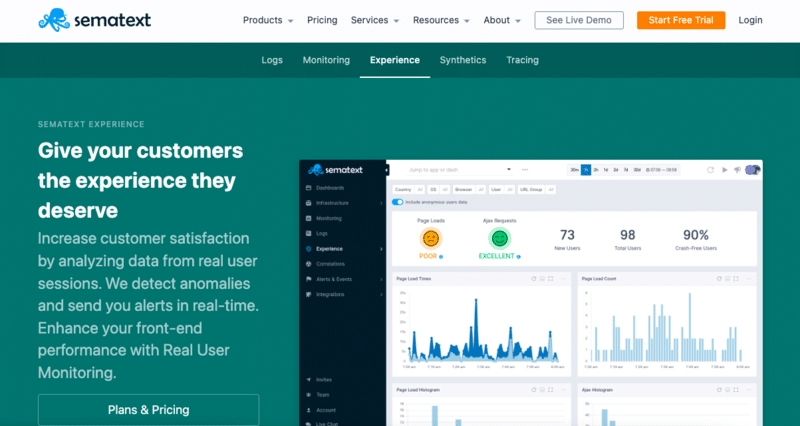Select the 30d time range
800x426 pixels.
637,170
